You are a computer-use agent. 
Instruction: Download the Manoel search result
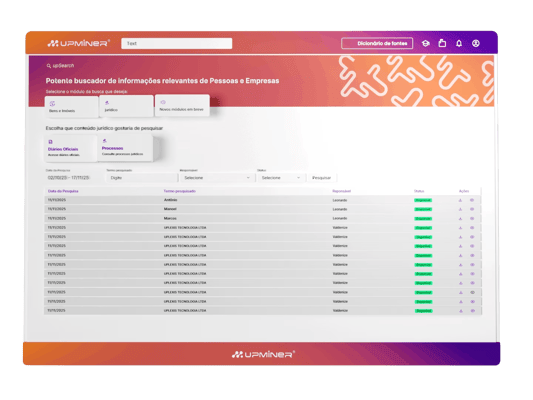point(460,209)
